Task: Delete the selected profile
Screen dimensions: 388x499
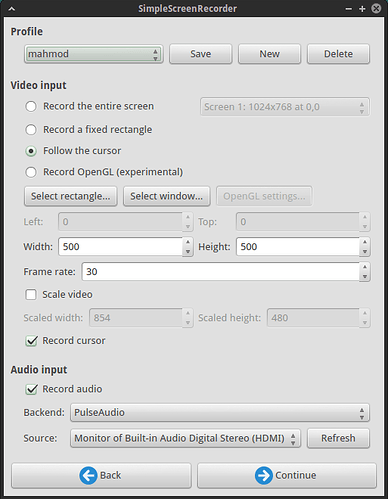Action: [x=338, y=54]
